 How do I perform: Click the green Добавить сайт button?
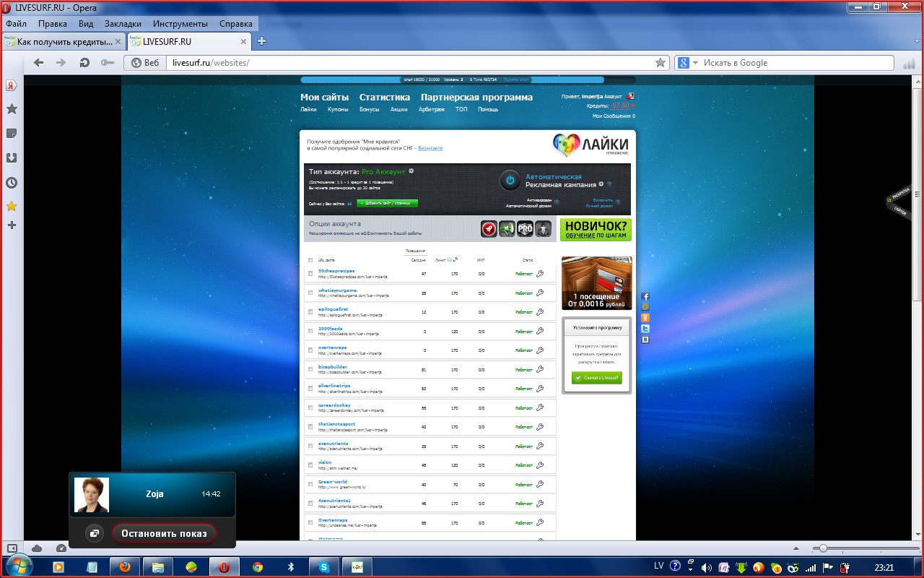click(388, 203)
